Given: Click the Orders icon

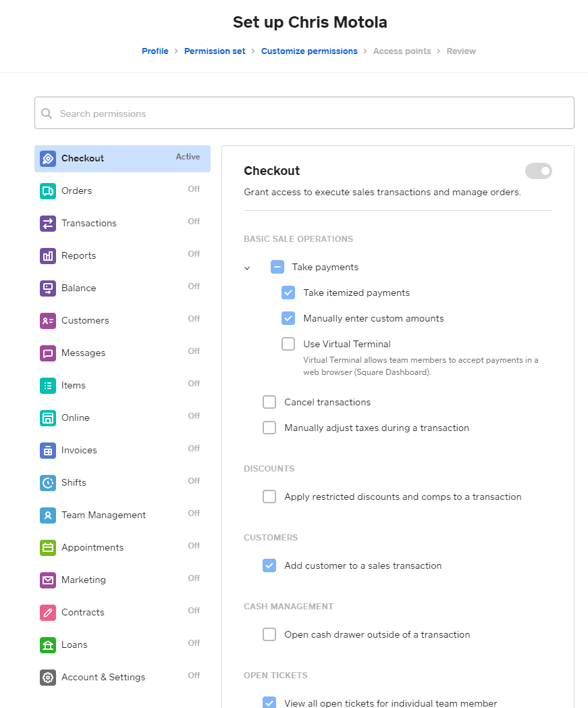Looking at the screenshot, I should [x=47, y=191].
